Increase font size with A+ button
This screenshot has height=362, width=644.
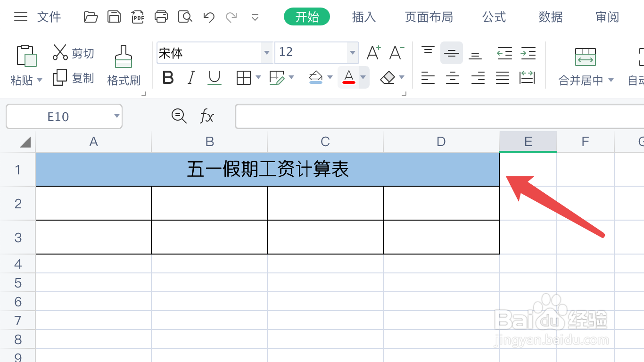374,53
